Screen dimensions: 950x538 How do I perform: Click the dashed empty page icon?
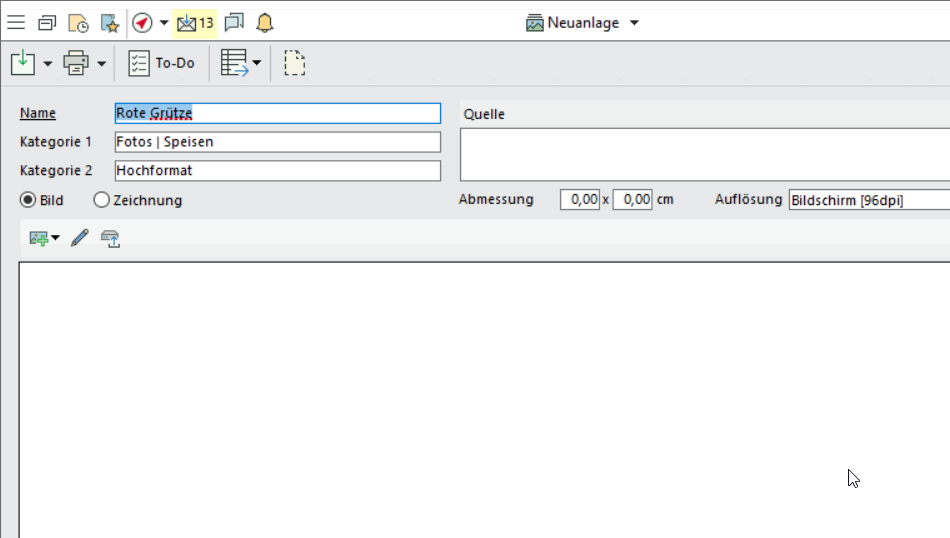(294, 63)
